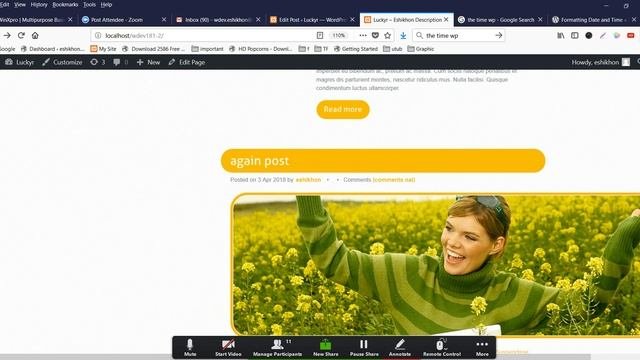Open the downloads arrow icon
The image size is (640, 360).
pyautogui.click(x=403, y=36)
